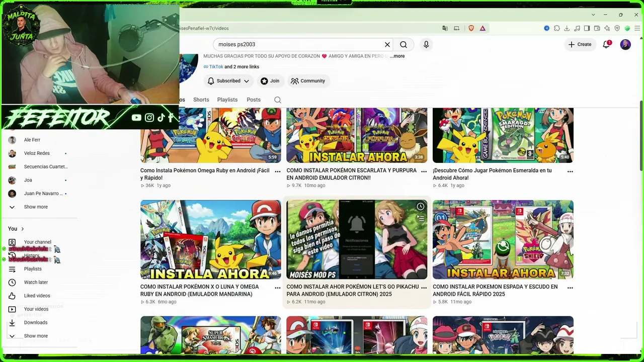Open 'COMO INSTALAR POKEMON ESPADA Y ESCUDO' title
The height and width of the screenshot is (362, 644).
click(x=495, y=291)
